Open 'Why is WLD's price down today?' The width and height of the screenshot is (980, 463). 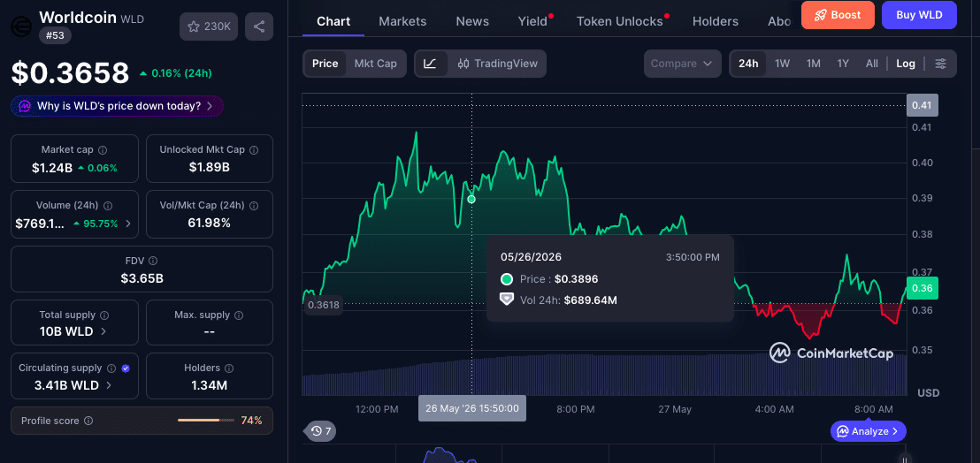[118, 106]
